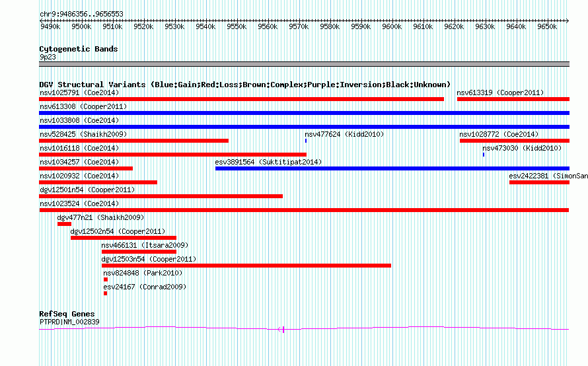This screenshot has width=588, height=366.
Task: Click the nsv1028772 (Coe2014) label
Action: tap(499, 134)
